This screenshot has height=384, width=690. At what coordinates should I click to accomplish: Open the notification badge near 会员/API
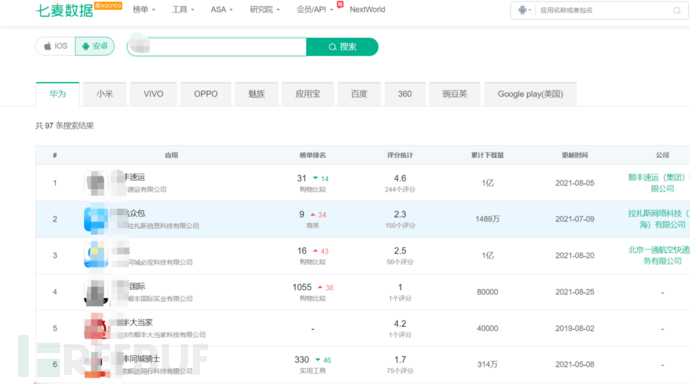(340, 4)
